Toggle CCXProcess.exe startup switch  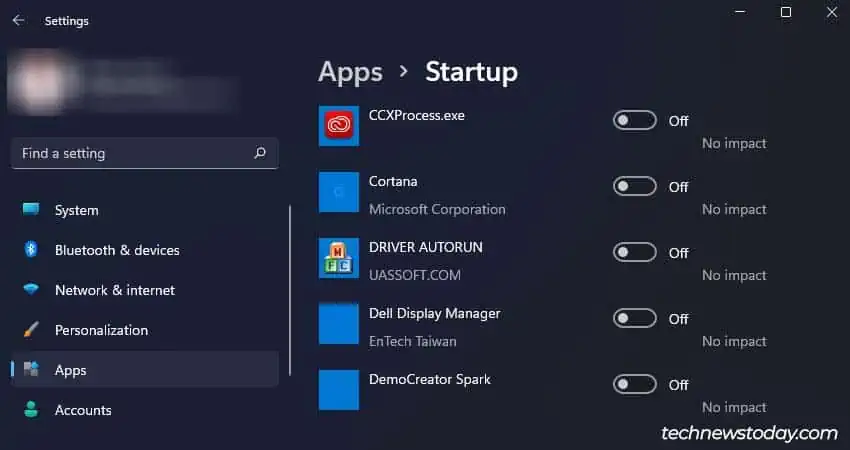pyautogui.click(x=635, y=120)
